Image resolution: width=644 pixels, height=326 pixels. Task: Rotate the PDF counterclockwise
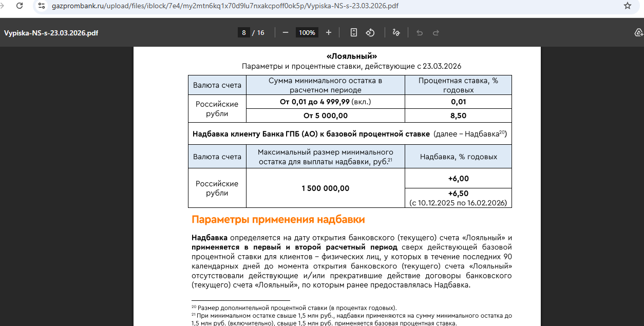coord(370,32)
